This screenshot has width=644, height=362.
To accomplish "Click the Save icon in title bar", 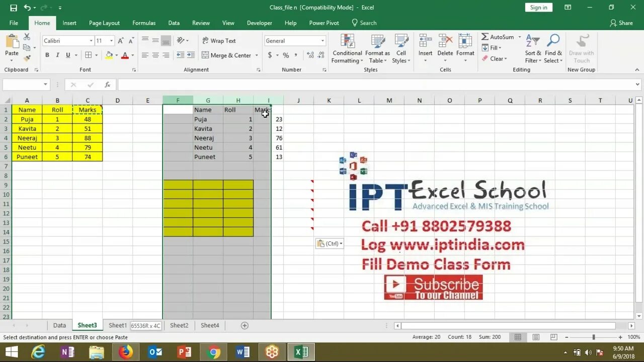I will click(x=14, y=8).
